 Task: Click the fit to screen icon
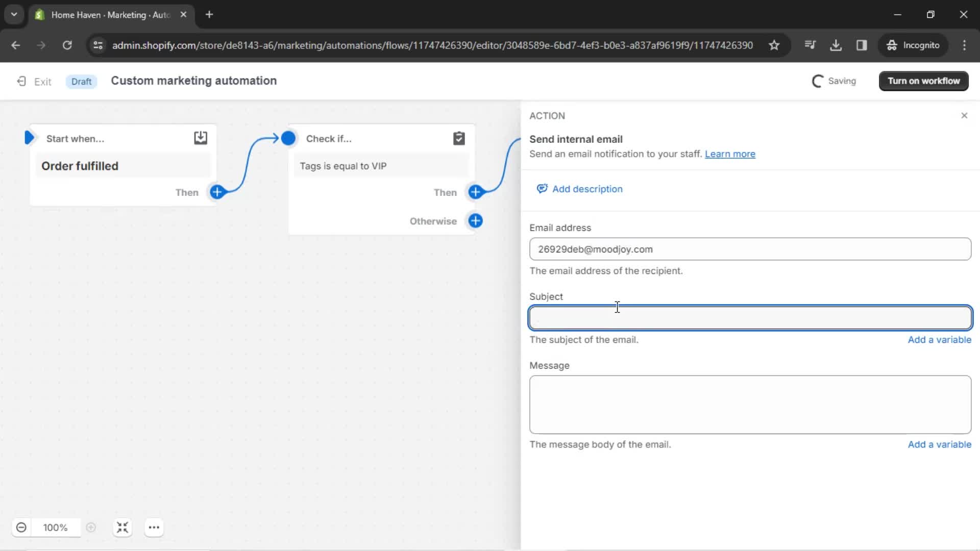(122, 528)
